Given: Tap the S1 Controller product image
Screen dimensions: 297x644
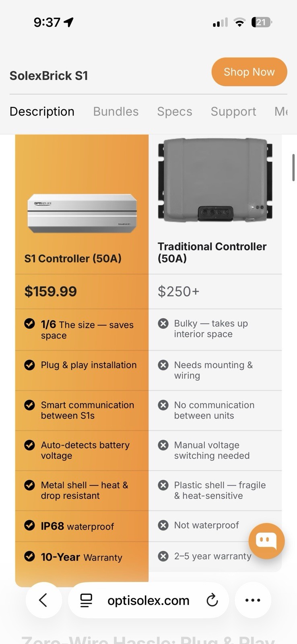Looking at the screenshot, I should pos(82,213).
